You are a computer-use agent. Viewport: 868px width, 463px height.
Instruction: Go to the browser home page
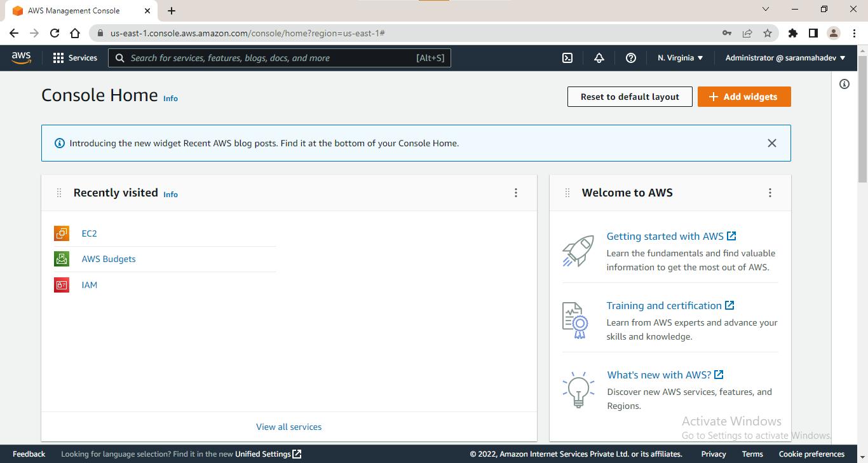[x=75, y=33]
